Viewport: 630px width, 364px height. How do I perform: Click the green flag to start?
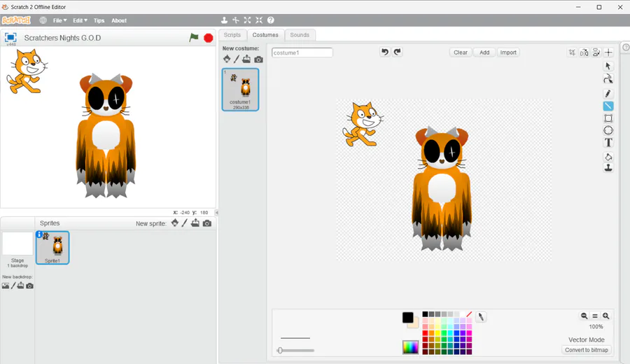[x=194, y=37]
